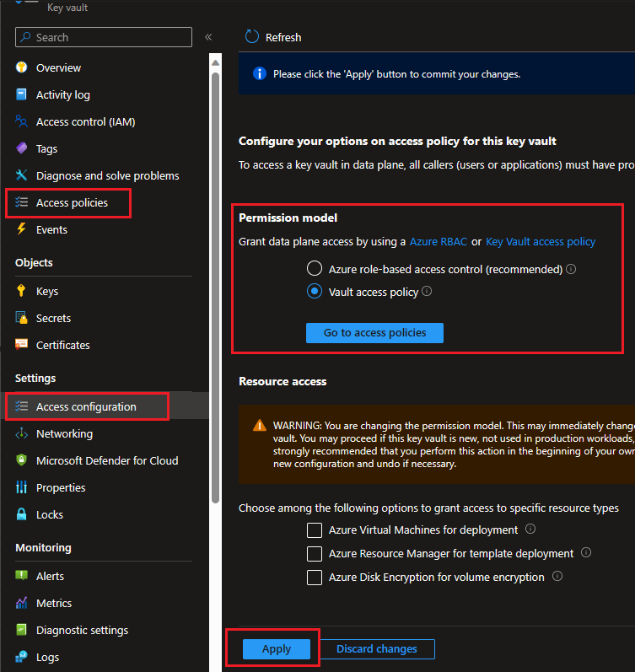
Task: Open Activity log in the sidebar
Action: click(x=63, y=94)
